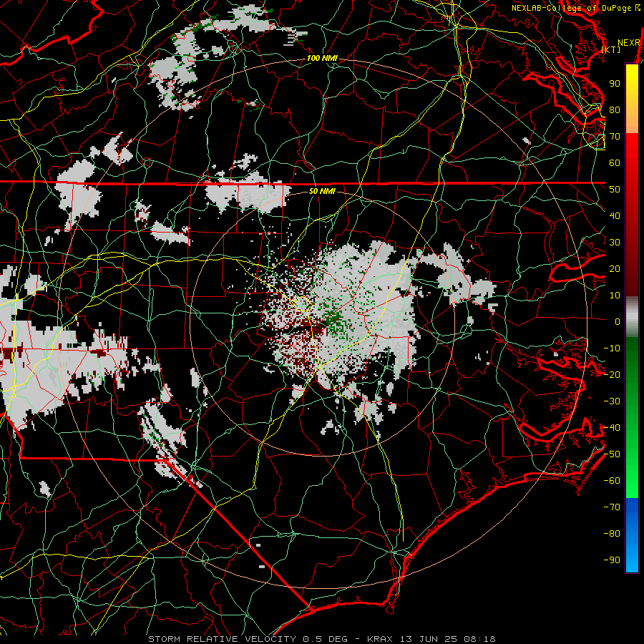644x644 pixels.
Task: Select the -80 value on velocity scale
Action: pos(612,534)
